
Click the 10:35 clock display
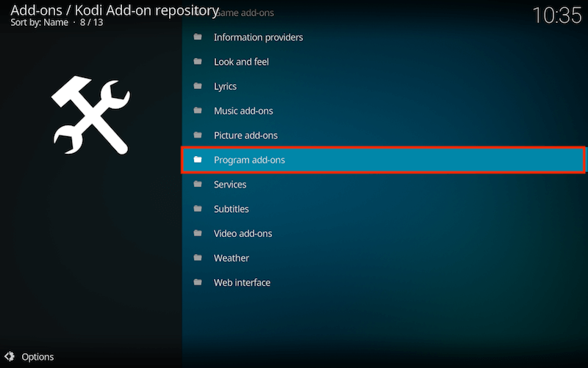(x=557, y=15)
